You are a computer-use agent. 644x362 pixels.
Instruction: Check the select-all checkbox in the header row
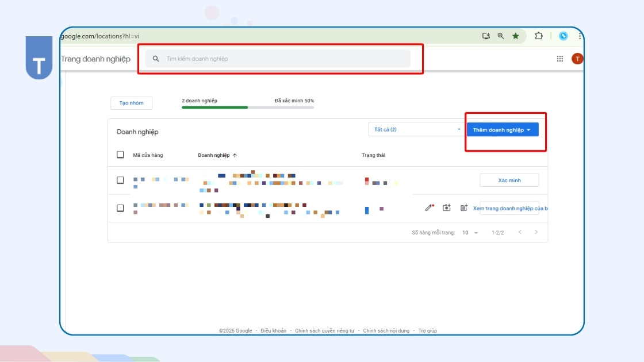(x=121, y=155)
